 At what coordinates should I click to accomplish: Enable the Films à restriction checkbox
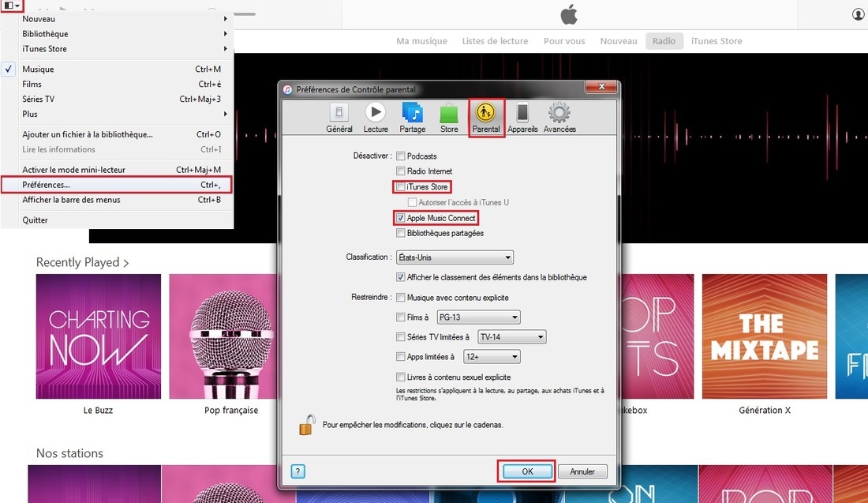(401, 317)
